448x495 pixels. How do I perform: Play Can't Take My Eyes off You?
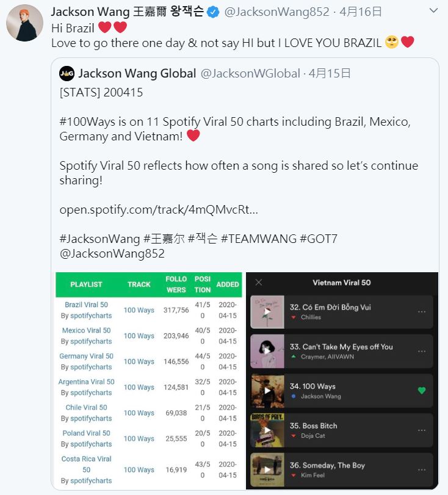coord(267,351)
